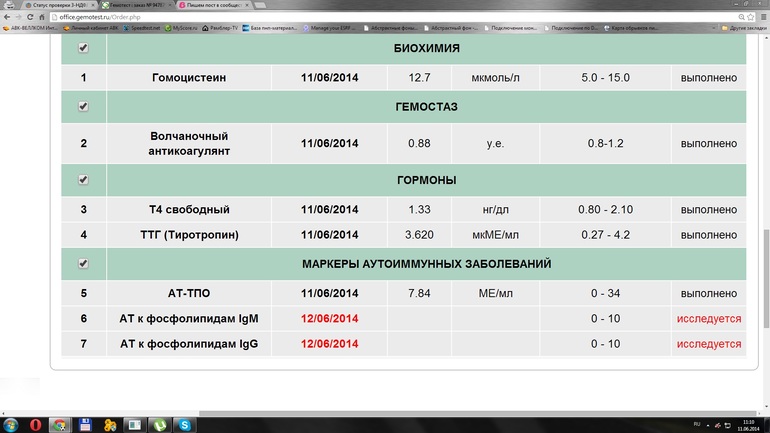Open the Windows Start button
This screenshot has height=433, width=770.
click(11, 425)
